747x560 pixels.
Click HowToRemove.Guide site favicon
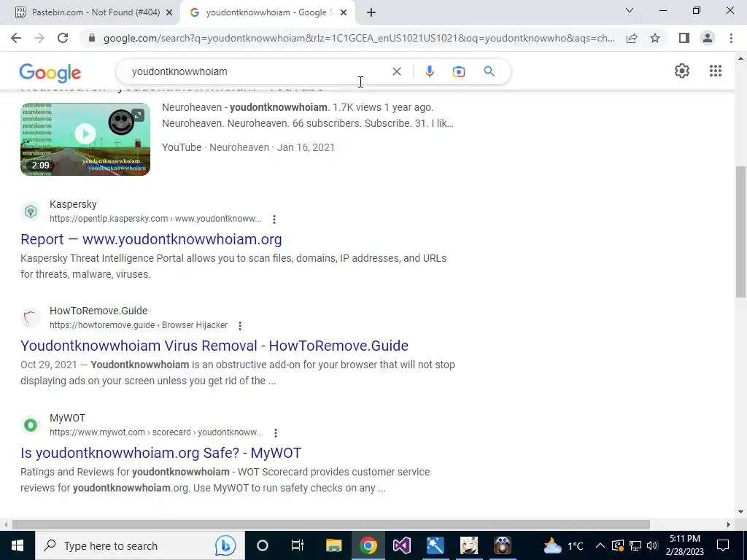31,318
